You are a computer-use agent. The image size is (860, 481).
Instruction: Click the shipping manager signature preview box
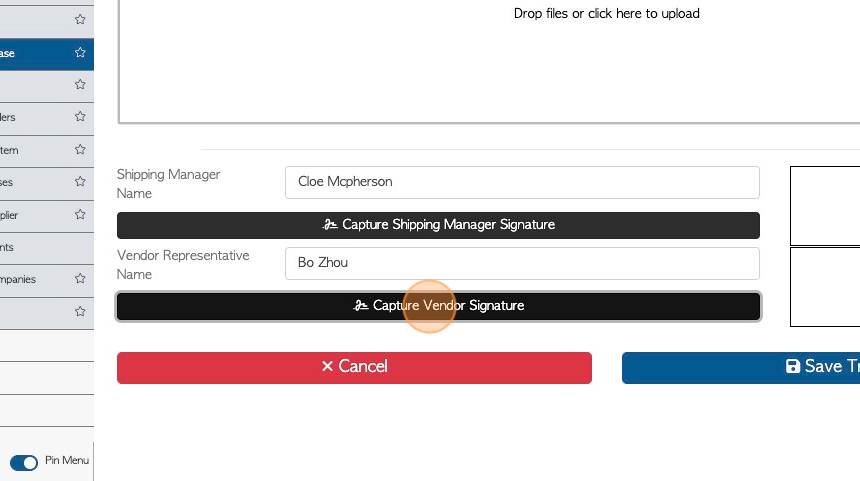[x=825, y=206]
